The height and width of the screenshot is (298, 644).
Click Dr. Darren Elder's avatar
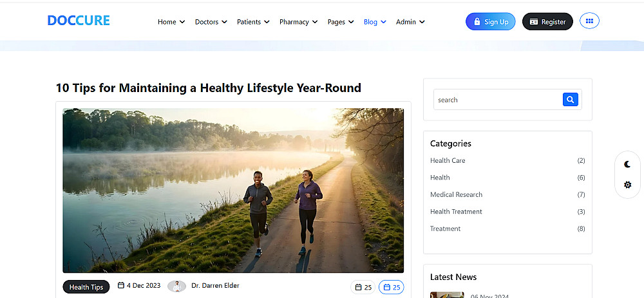coord(176,286)
